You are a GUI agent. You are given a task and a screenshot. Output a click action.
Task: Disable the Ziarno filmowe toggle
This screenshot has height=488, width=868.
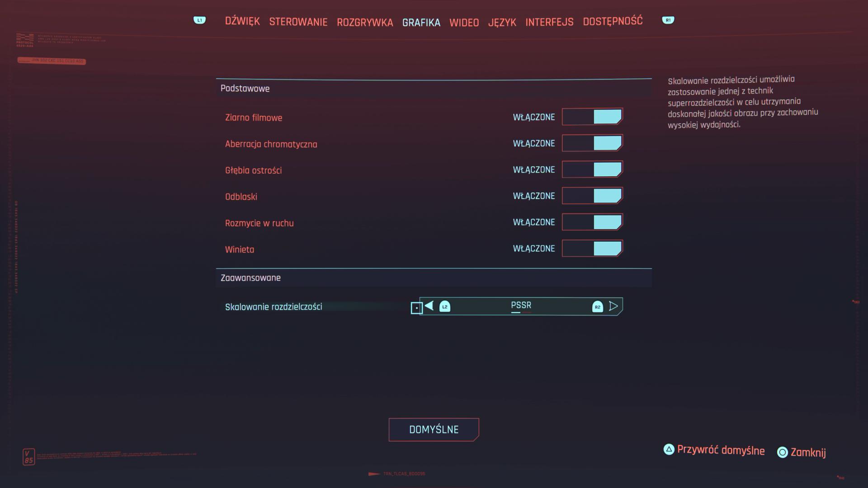click(592, 116)
